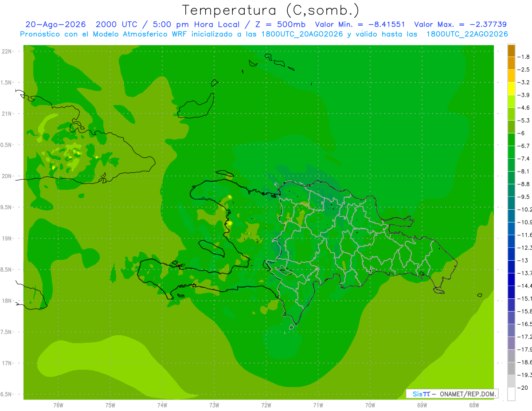Click the 71W longitude label

click(x=318, y=405)
